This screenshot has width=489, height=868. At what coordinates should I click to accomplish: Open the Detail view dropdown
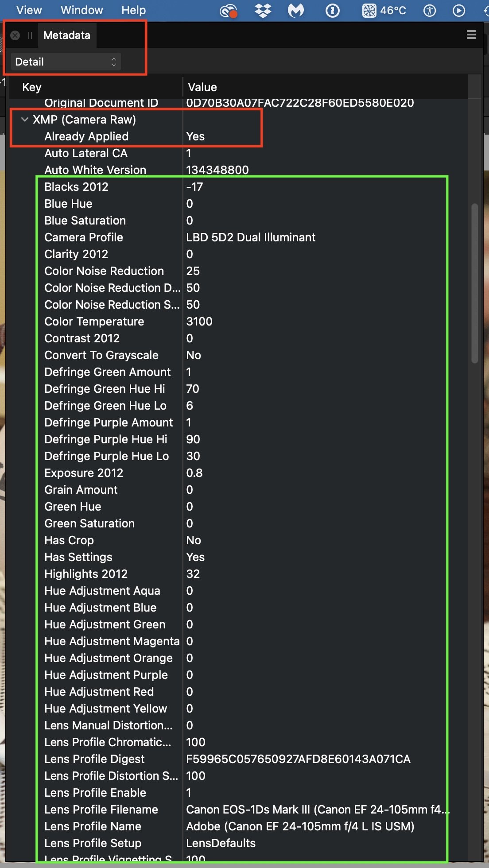pyautogui.click(x=66, y=62)
